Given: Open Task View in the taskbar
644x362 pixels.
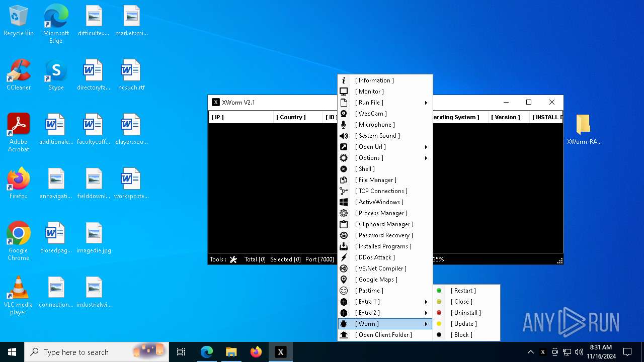Looking at the screenshot, I should point(181,352).
